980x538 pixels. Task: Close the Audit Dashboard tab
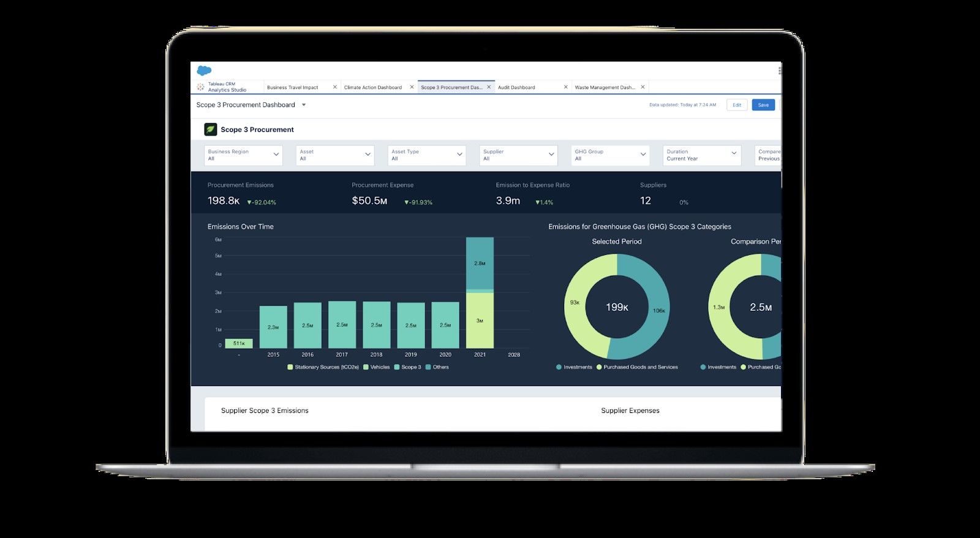(x=565, y=87)
